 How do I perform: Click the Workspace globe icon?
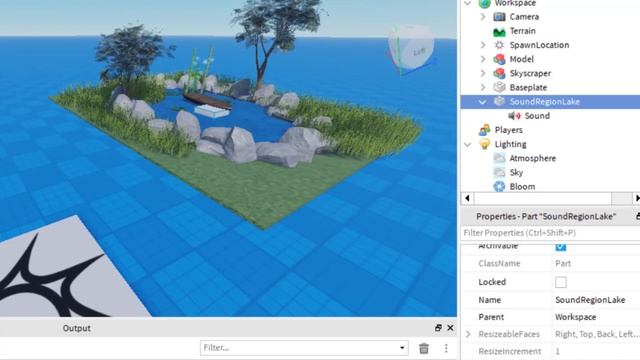[x=484, y=3]
